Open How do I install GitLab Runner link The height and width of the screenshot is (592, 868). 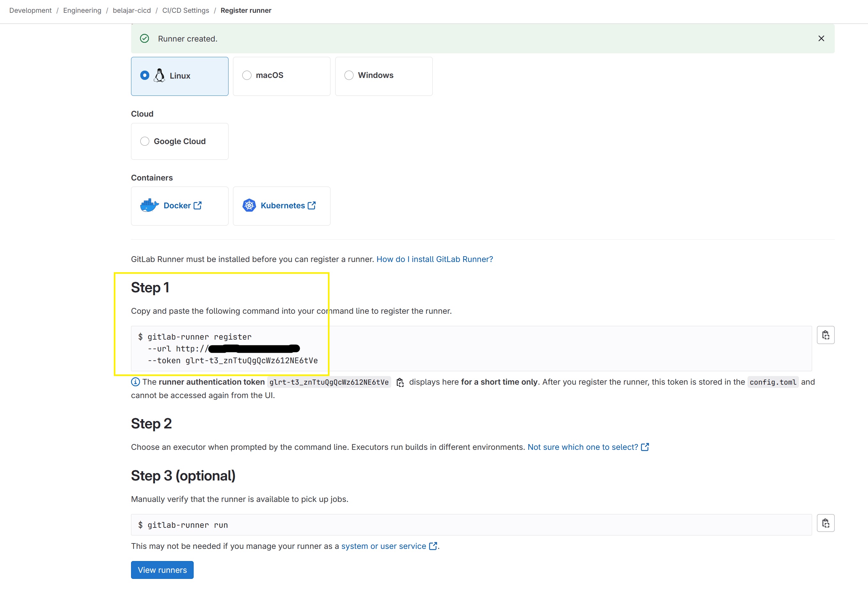434,259
